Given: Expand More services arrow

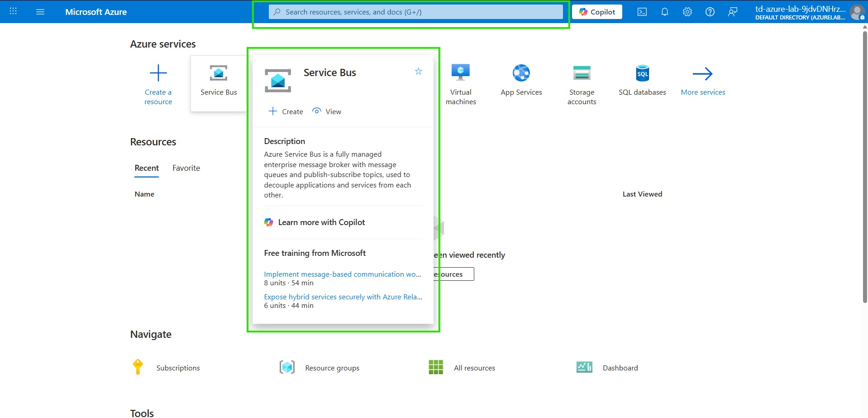Looking at the screenshot, I should (702, 74).
